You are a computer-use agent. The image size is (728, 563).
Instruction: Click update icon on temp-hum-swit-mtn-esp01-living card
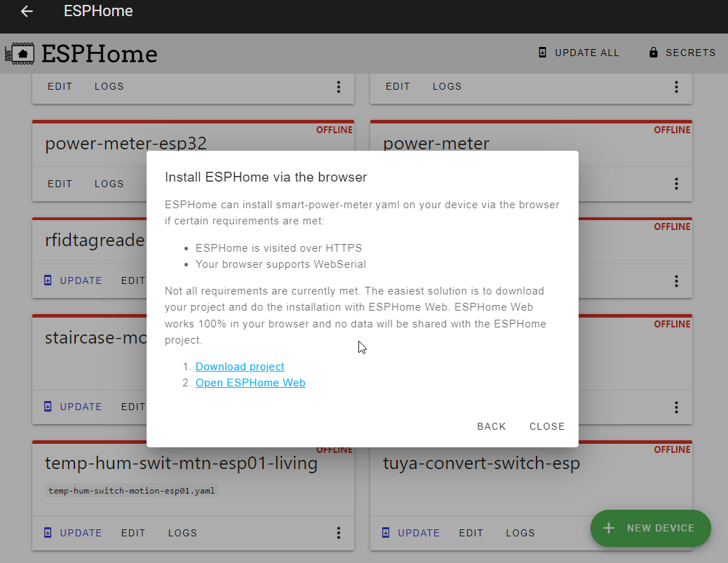pyautogui.click(x=48, y=532)
